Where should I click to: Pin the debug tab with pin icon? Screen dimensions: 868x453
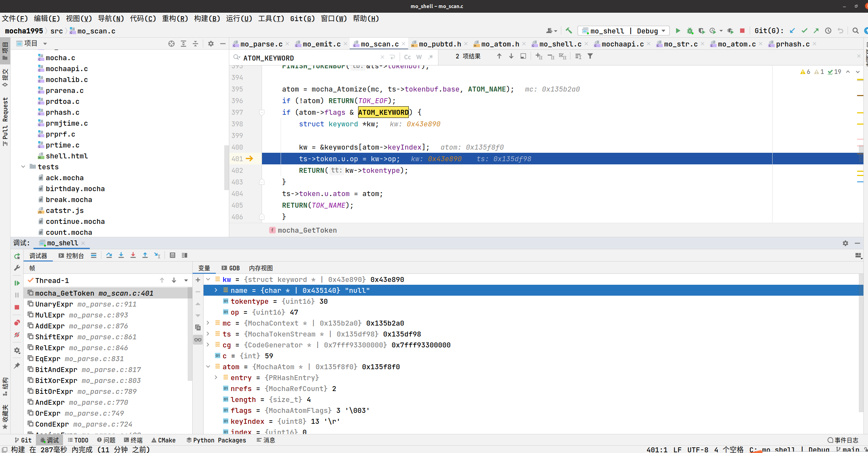point(17,366)
